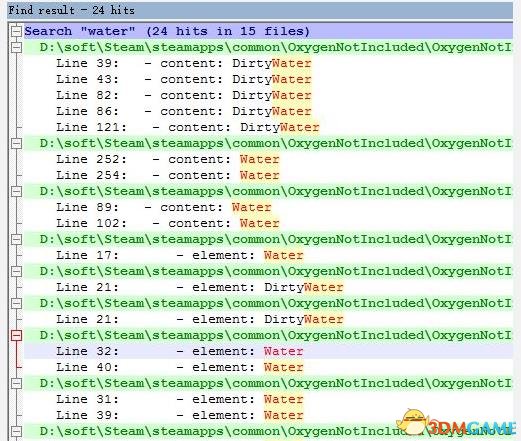Select file path row above Line 17
Viewport: 521px width, 441px height.
(x=268, y=239)
